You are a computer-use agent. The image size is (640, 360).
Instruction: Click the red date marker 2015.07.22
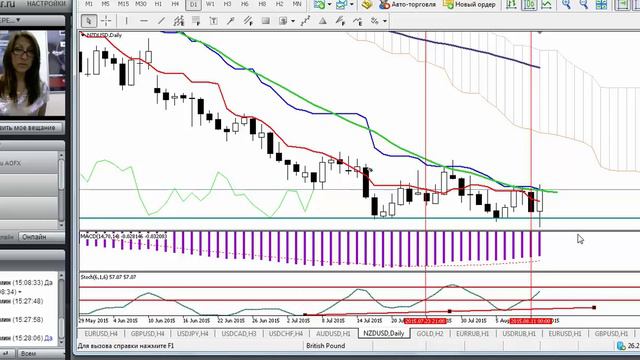pos(425,321)
